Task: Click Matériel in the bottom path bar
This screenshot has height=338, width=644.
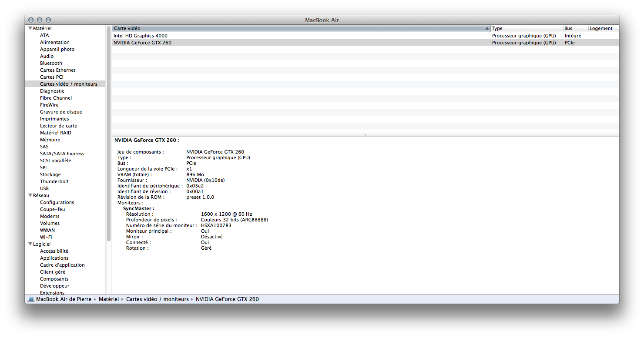Action: click(x=109, y=299)
